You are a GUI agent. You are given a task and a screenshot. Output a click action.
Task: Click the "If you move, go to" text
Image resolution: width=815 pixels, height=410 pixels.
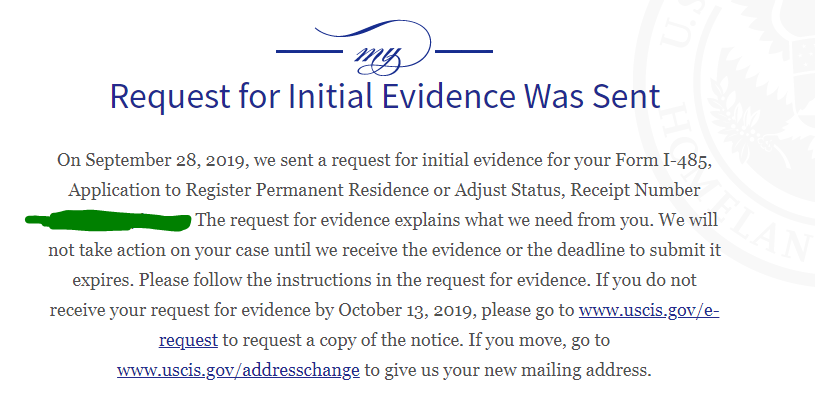coord(539,340)
